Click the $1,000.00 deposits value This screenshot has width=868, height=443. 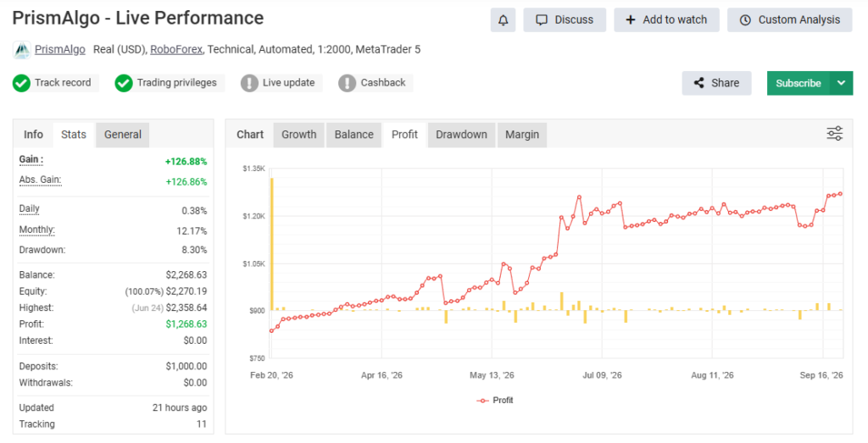(x=186, y=366)
